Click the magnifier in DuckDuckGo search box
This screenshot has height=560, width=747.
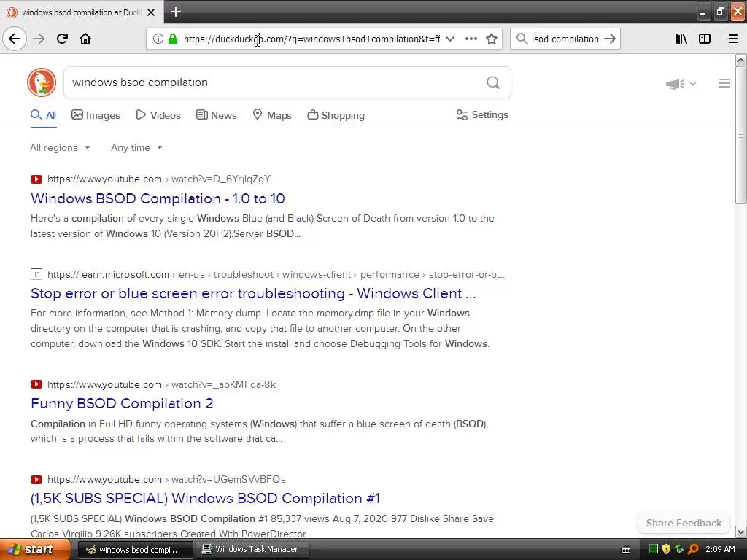pyautogui.click(x=493, y=82)
